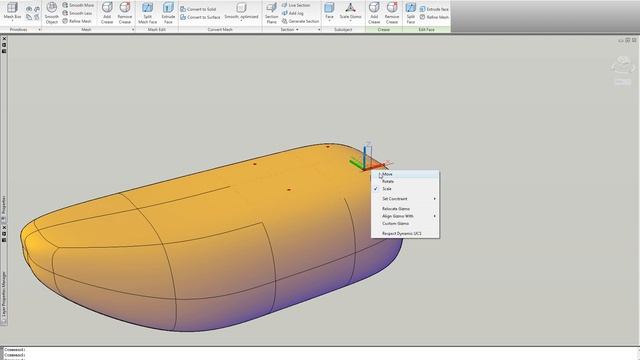Click the Scale Gizmo button

350,11
